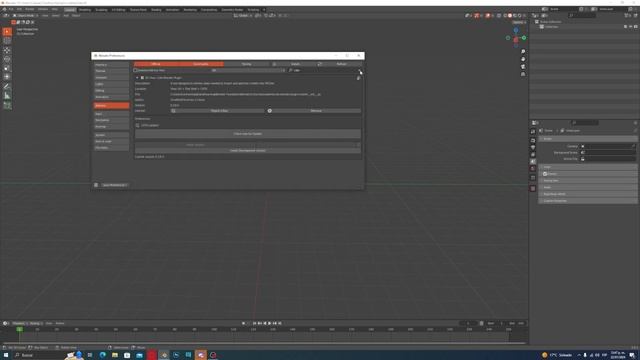The height and width of the screenshot is (360, 640).
Task: Open the Render properties tab
Action: (x=533, y=140)
